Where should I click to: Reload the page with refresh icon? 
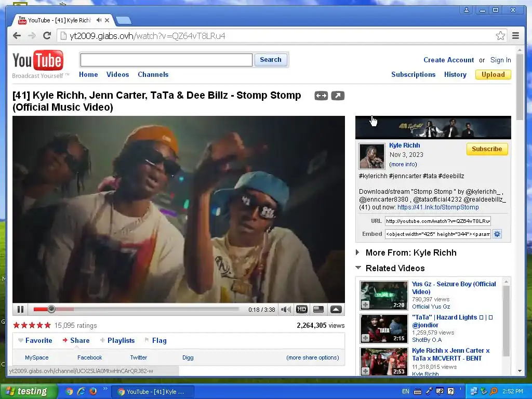coord(47,36)
